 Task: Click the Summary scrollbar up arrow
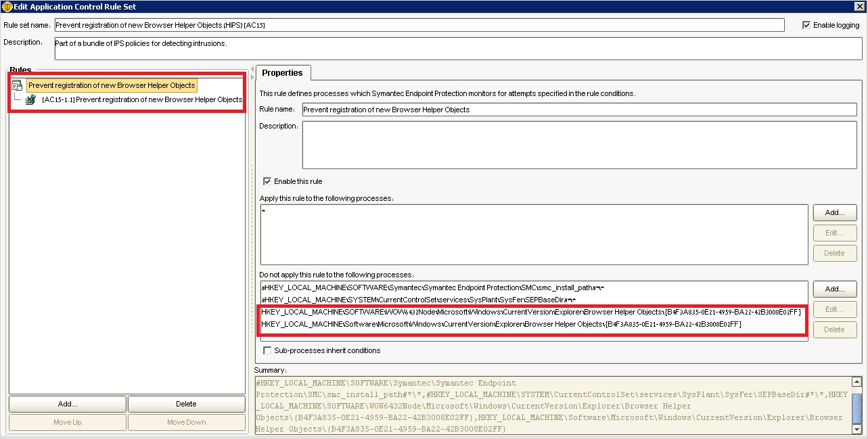(857, 382)
